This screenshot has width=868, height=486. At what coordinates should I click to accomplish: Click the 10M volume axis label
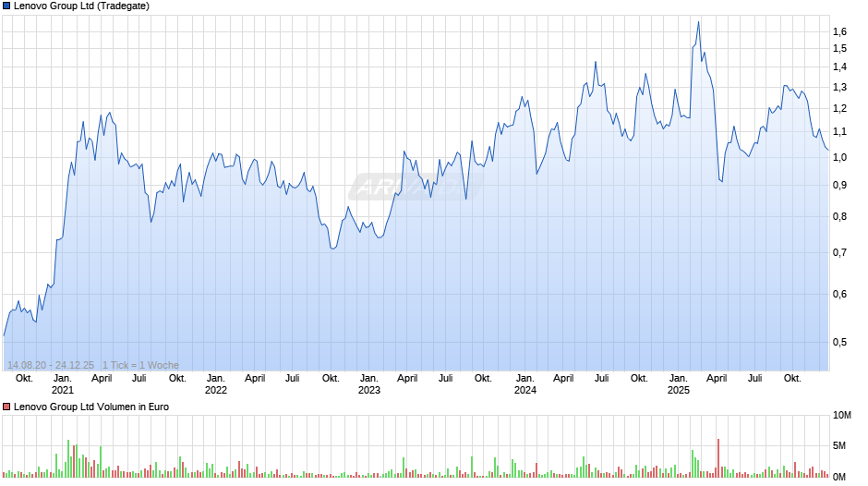(x=842, y=415)
